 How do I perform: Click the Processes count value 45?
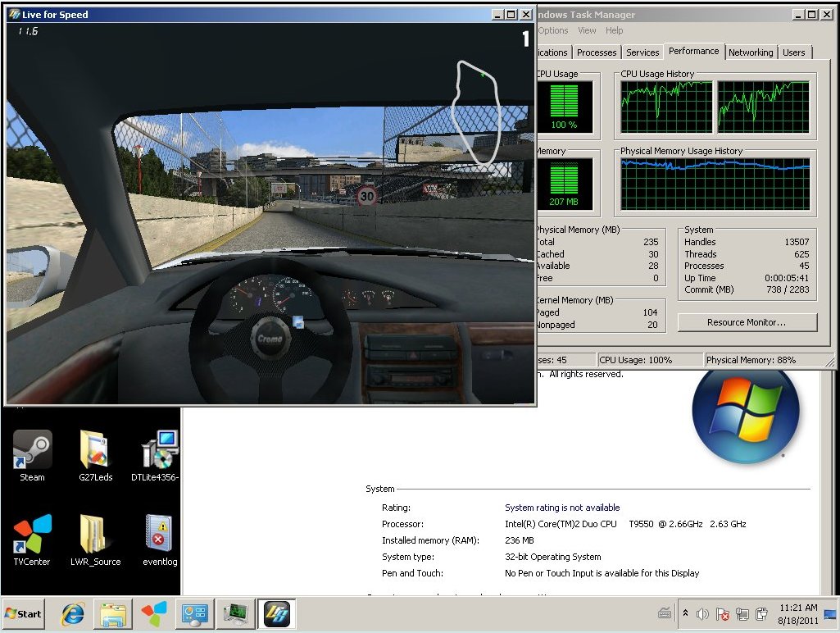[804, 266]
